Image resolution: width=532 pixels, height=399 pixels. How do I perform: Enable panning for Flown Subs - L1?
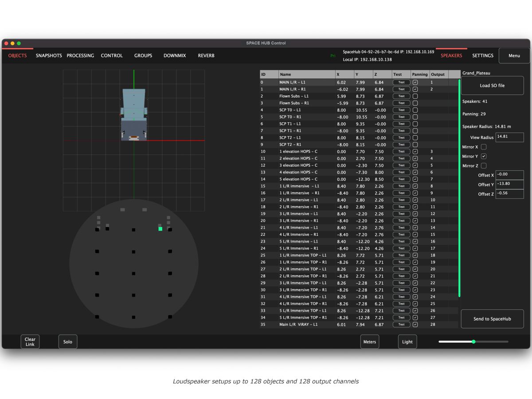point(415,96)
